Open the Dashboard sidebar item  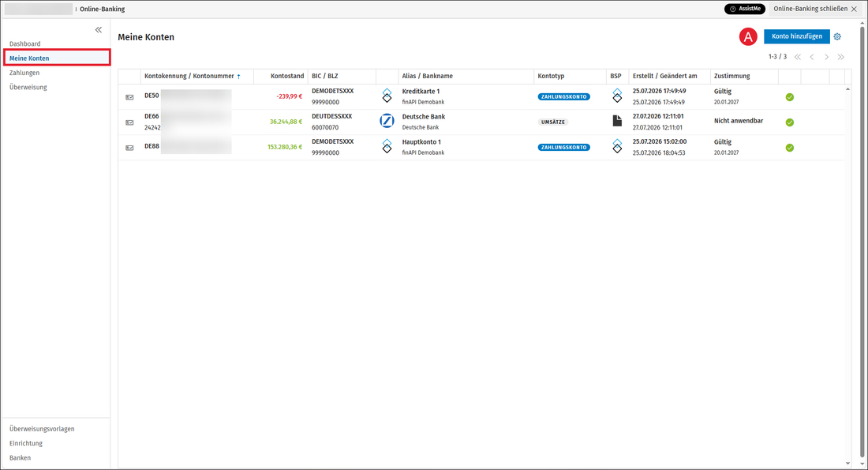coord(25,43)
